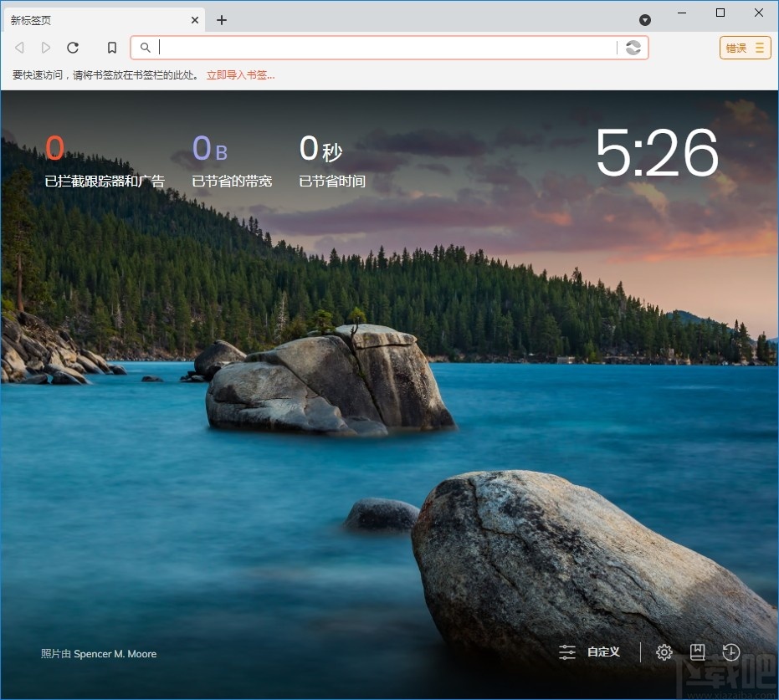This screenshot has height=700, width=779.
Task: Click the sync icon in address bar
Action: pos(633,48)
